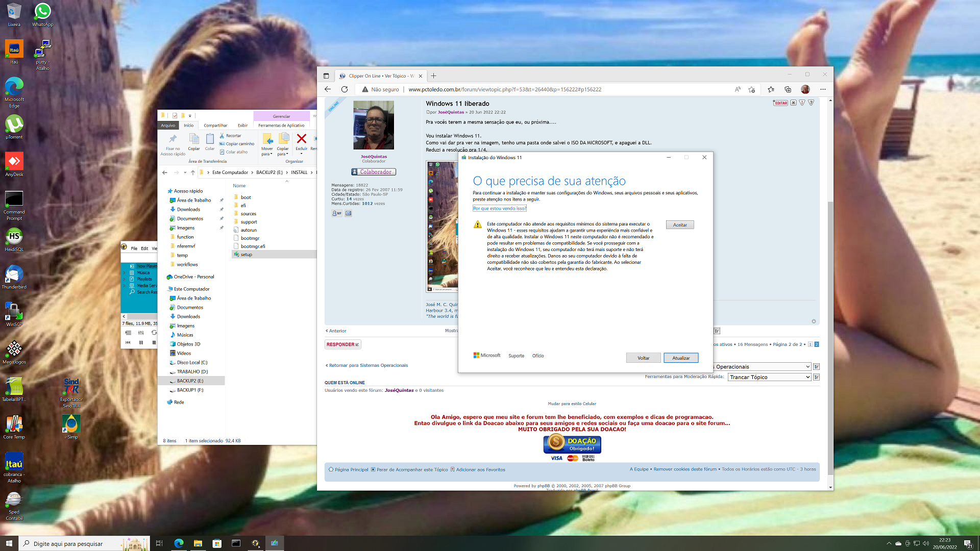Image resolution: width=980 pixels, height=551 pixels.
Task: Open Edge collections icon
Action: [788, 89]
